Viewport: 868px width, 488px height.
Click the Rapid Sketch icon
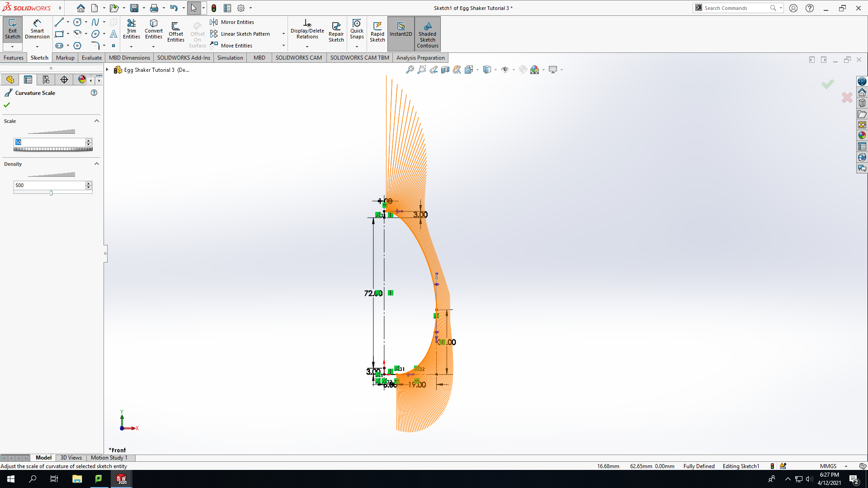[377, 32]
